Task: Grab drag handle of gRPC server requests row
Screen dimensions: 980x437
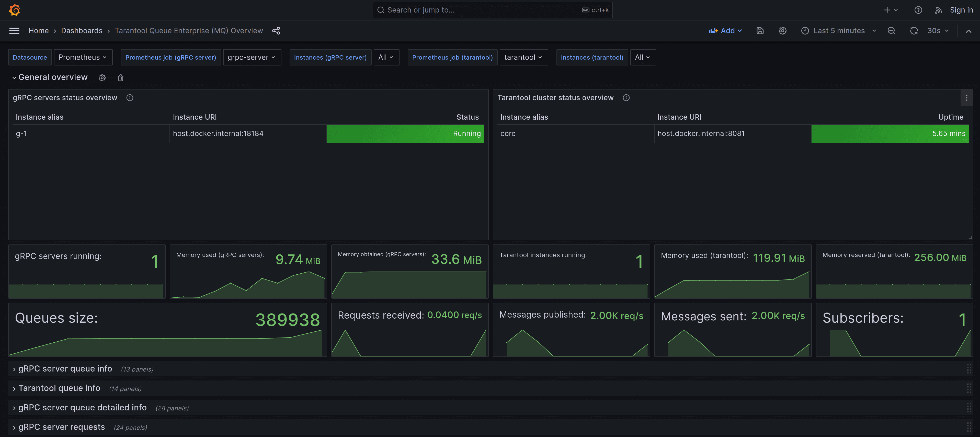Action: coord(969,427)
